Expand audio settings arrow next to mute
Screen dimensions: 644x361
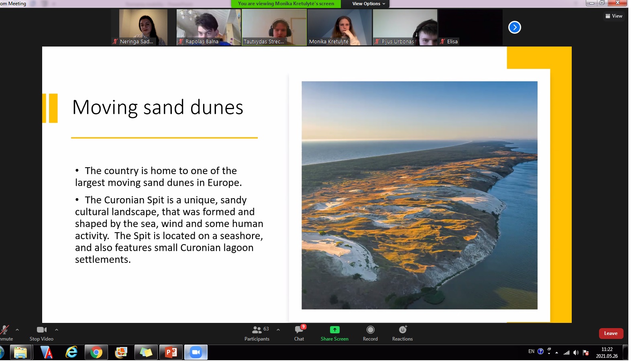pyautogui.click(x=17, y=330)
